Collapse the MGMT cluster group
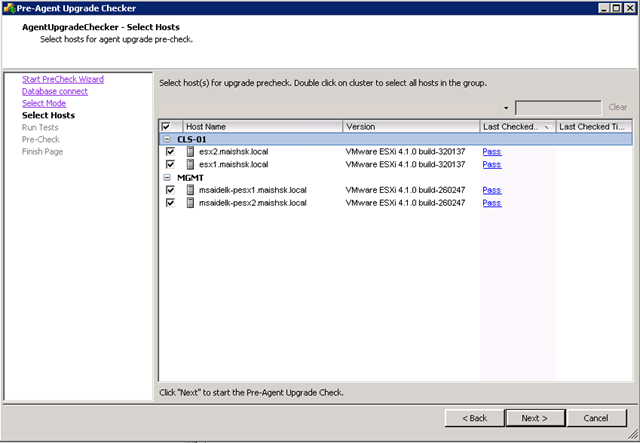 pyautogui.click(x=167, y=177)
